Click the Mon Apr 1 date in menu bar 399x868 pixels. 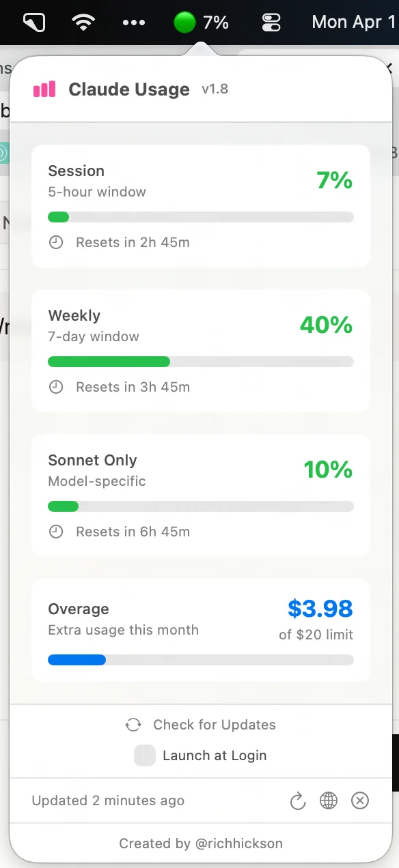point(354,23)
